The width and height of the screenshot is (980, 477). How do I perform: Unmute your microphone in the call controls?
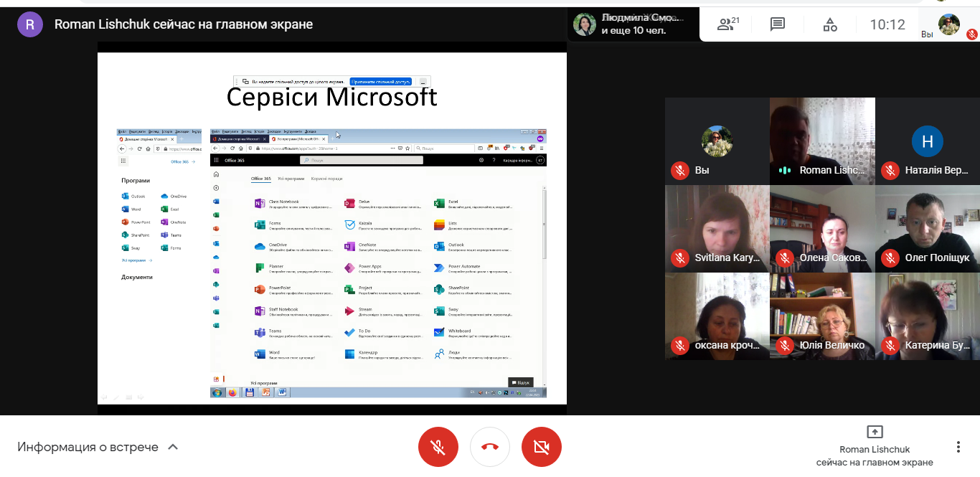[x=438, y=447]
